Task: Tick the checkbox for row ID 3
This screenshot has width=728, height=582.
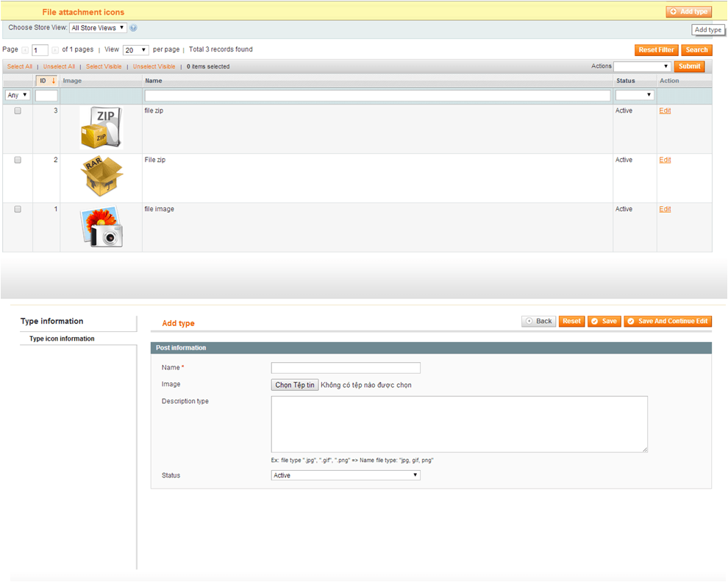Action: [18, 111]
